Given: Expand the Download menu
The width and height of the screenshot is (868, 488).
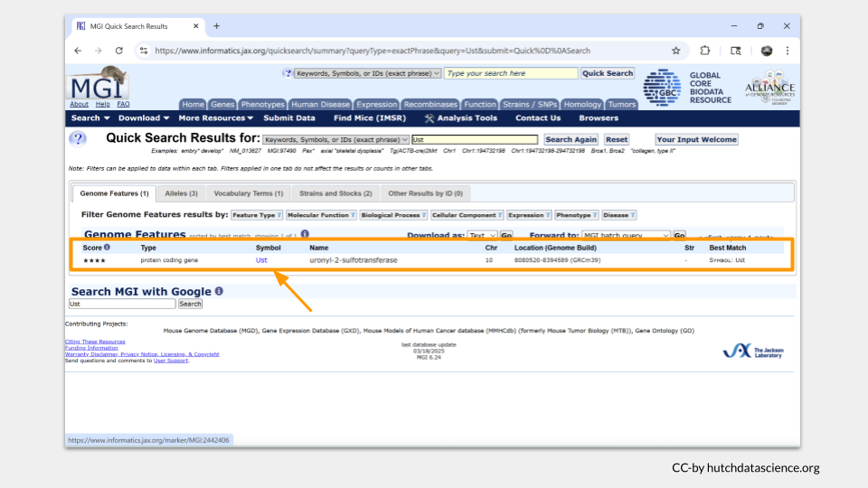Looking at the screenshot, I should tap(144, 117).
